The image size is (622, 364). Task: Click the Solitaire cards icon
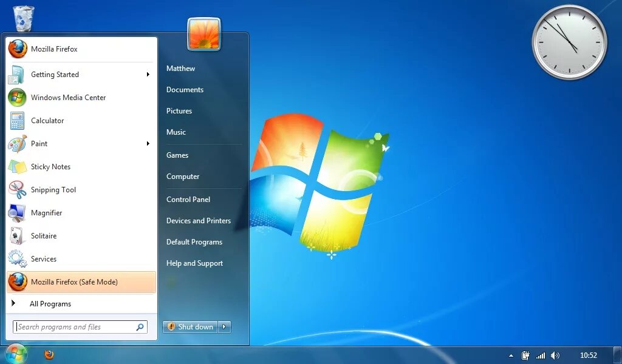(17, 235)
